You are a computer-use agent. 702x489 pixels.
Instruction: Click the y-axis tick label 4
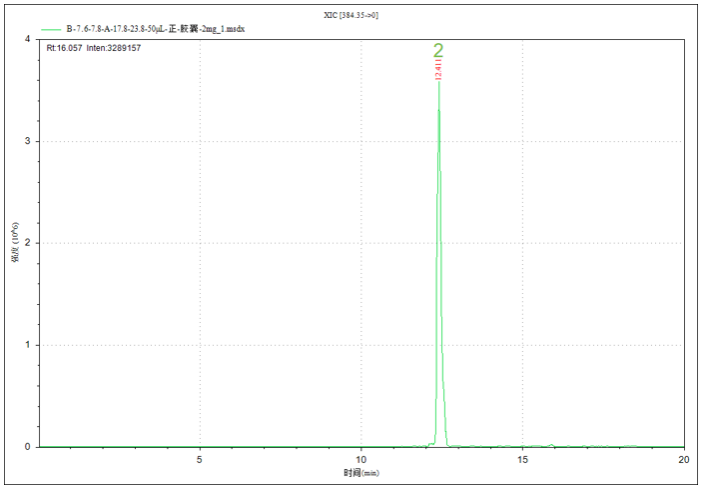click(28, 39)
